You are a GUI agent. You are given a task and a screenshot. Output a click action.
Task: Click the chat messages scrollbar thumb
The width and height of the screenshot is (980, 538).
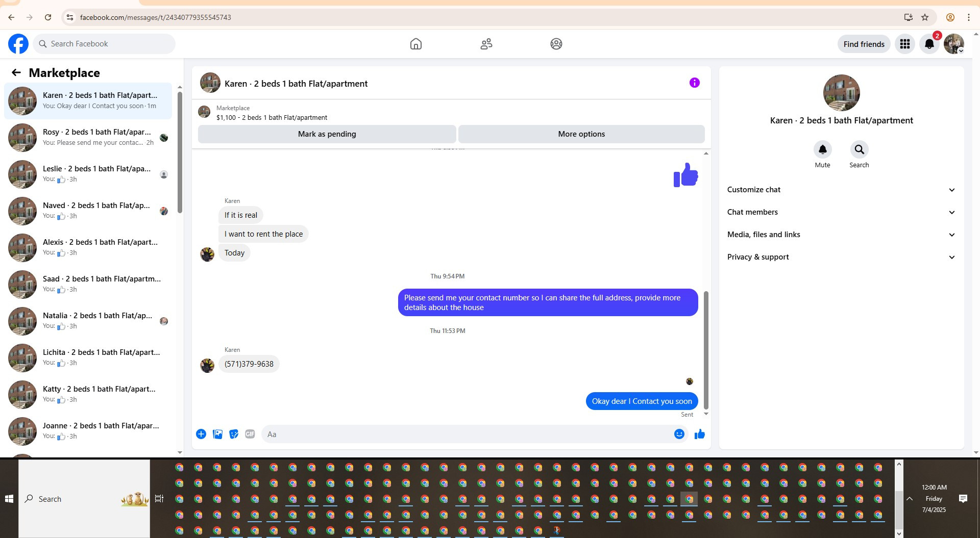pyautogui.click(x=706, y=350)
